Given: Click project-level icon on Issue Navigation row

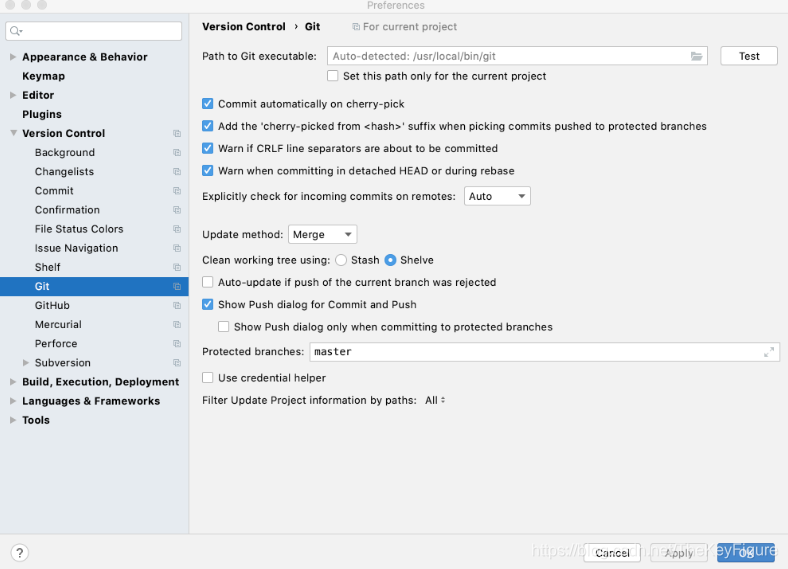Looking at the screenshot, I should [x=177, y=248].
